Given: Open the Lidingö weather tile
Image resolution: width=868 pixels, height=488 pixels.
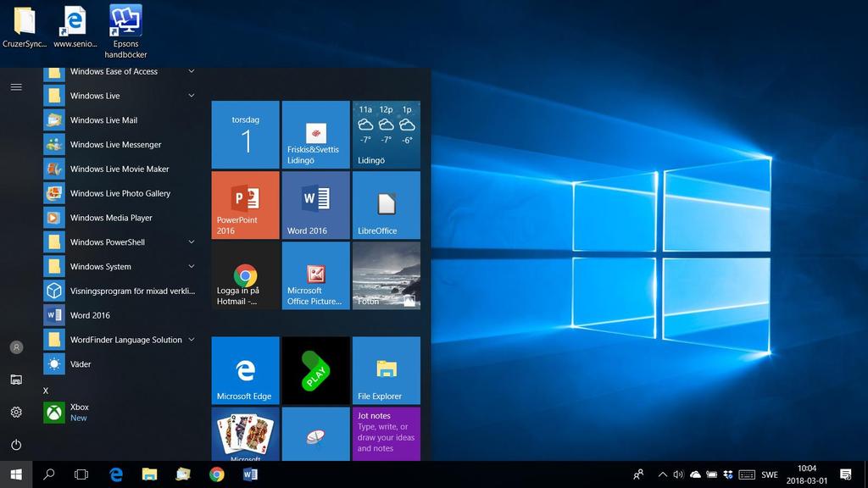Looking at the screenshot, I should point(387,135).
